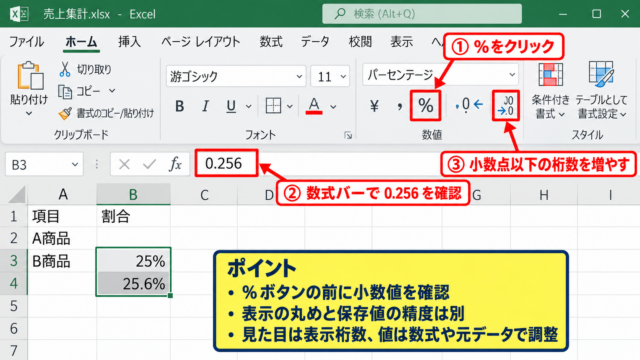The image size is (640, 360).
Task: Click 書式のコピー/貼り付け label
Action: 115,113
